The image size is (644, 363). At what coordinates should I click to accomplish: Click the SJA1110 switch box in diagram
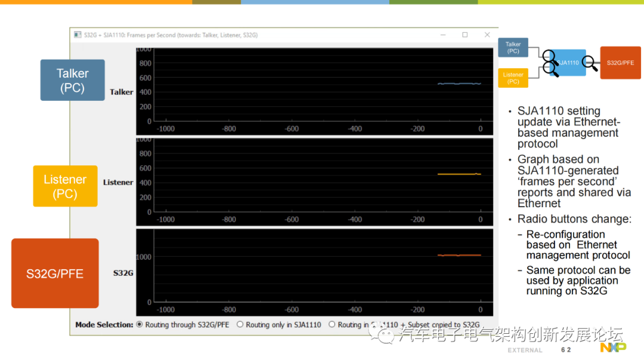(569, 63)
